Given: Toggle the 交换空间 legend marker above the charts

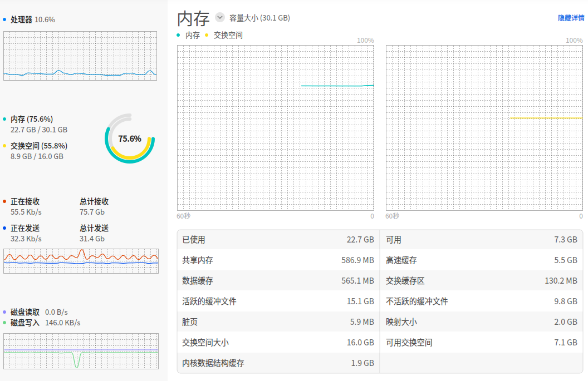Looking at the screenshot, I should pos(207,35).
